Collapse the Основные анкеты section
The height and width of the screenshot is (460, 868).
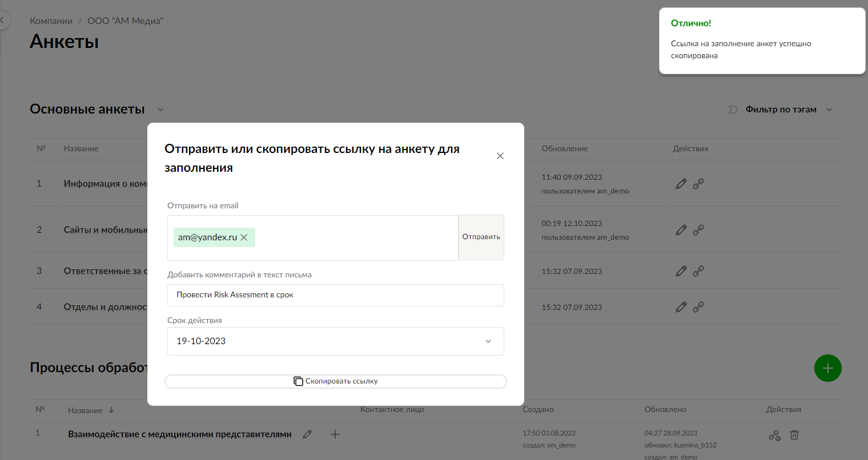(160, 110)
